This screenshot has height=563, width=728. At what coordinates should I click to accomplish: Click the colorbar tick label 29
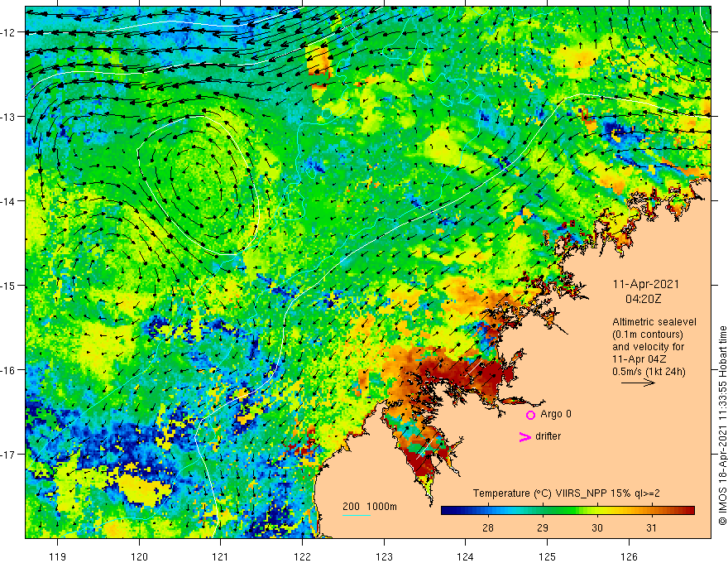[543, 527]
